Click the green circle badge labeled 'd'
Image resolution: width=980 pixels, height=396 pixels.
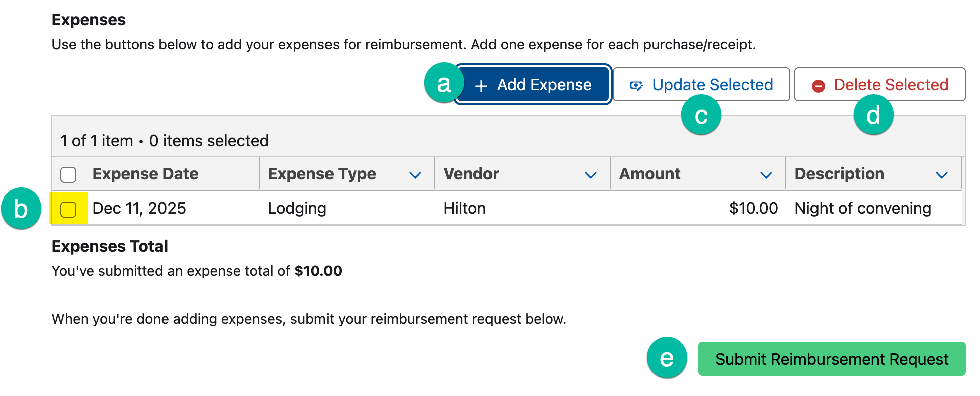873,115
